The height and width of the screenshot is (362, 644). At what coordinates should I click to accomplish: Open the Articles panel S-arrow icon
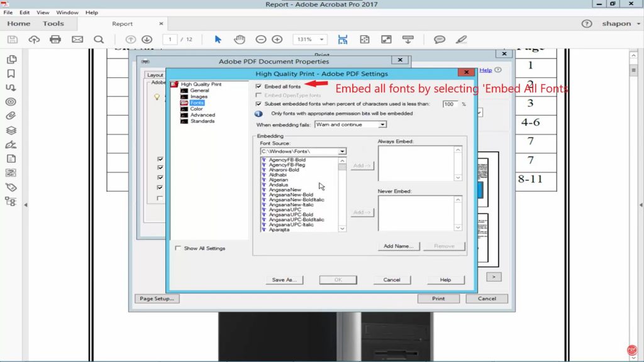pyautogui.click(x=11, y=87)
